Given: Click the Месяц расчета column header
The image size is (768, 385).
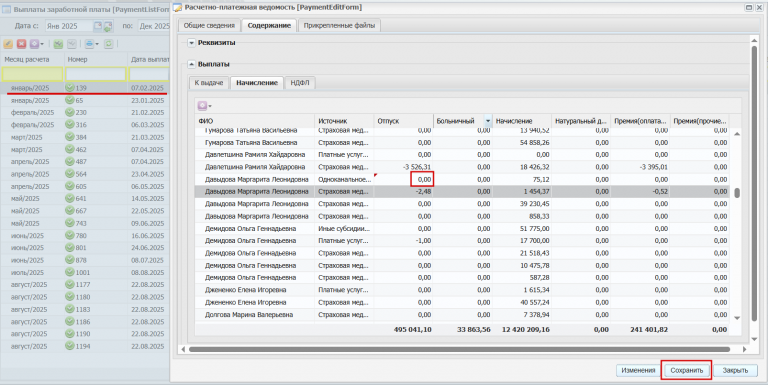Looking at the screenshot, I should pyautogui.click(x=32, y=59).
